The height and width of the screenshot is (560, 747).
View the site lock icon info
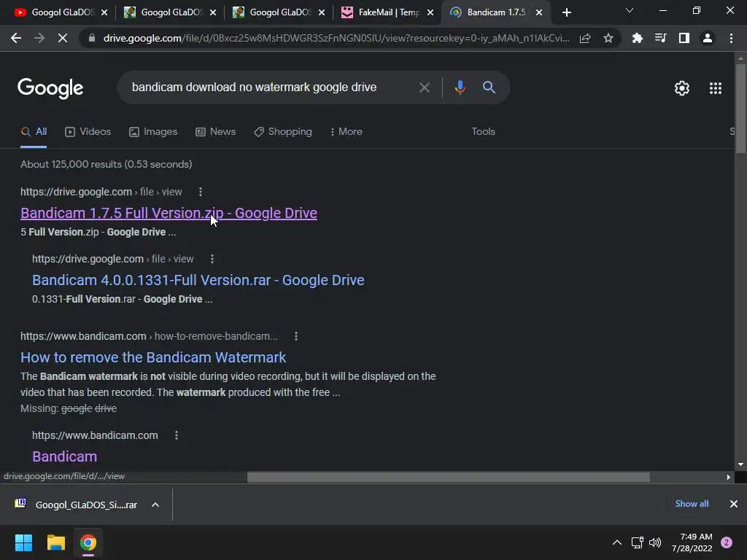click(92, 38)
